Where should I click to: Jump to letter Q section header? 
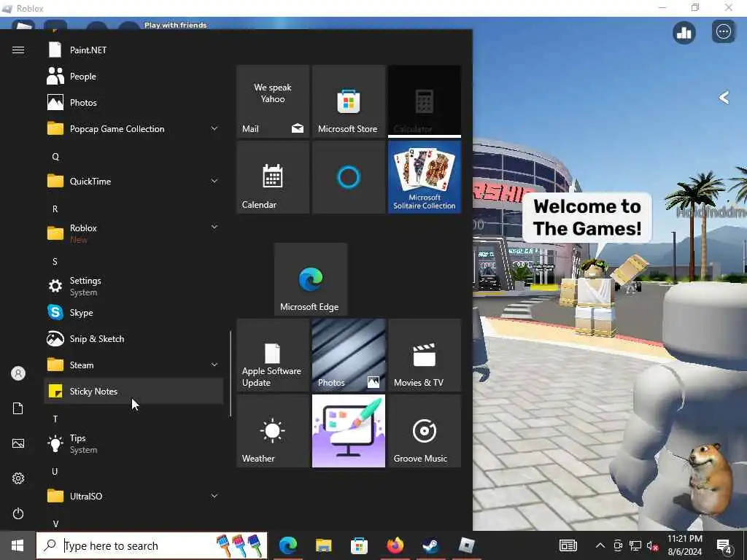point(55,157)
